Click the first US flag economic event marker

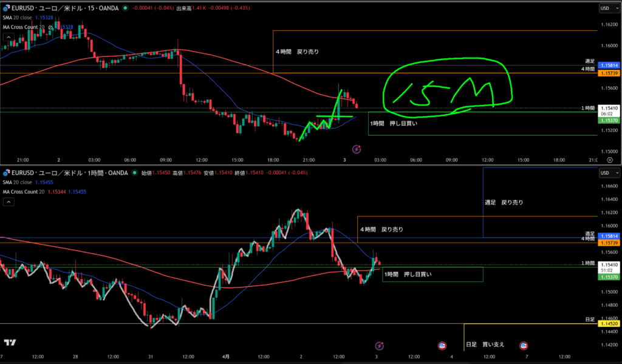click(442, 346)
